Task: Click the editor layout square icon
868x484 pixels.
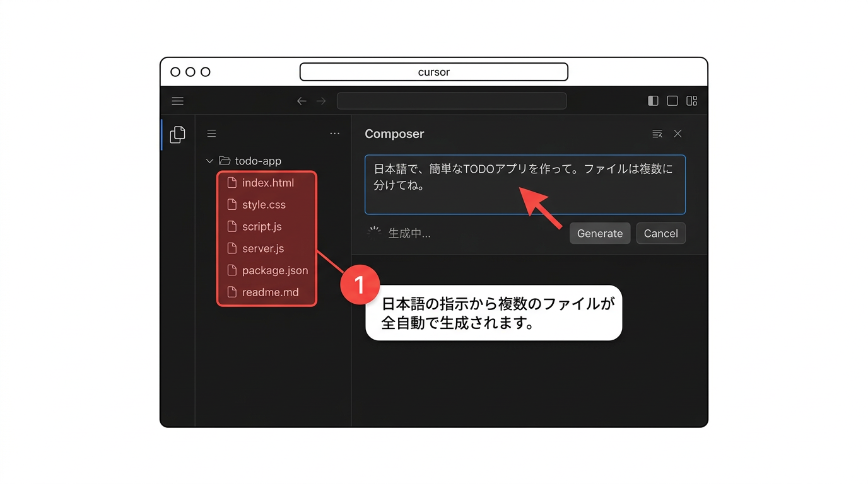Action: tap(672, 101)
